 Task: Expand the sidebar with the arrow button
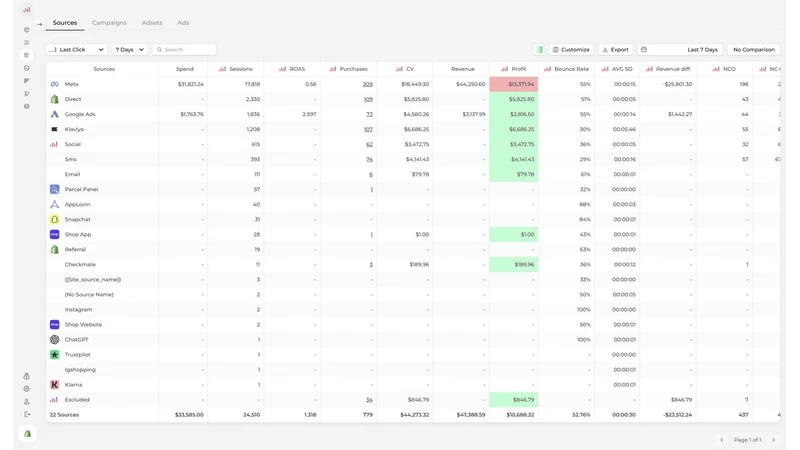pos(39,24)
